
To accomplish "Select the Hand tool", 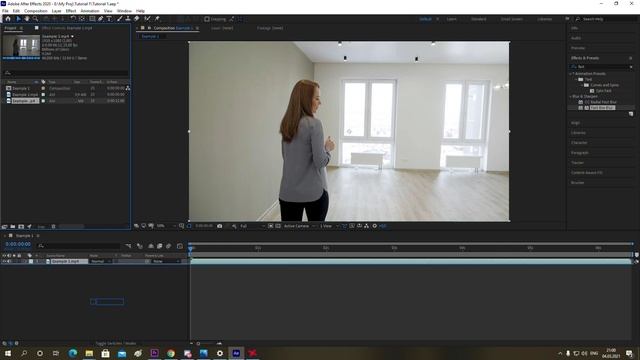I will point(27,19).
